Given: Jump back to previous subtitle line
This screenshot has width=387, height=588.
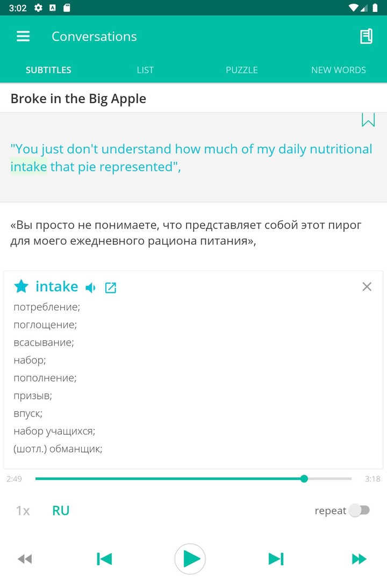Looking at the screenshot, I should click(x=104, y=559).
